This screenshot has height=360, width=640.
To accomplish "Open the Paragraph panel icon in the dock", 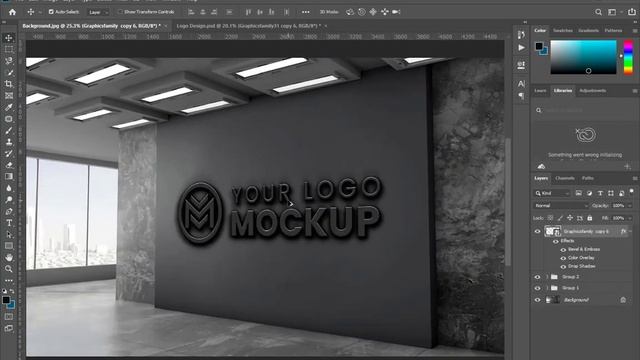I will click(521, 96).
